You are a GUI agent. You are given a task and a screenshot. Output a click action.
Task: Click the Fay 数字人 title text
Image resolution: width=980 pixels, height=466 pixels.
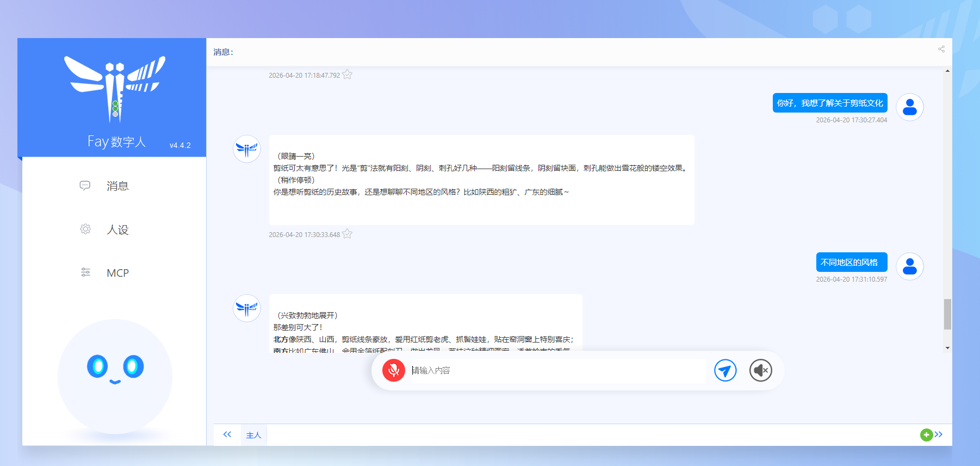(117, 142)
